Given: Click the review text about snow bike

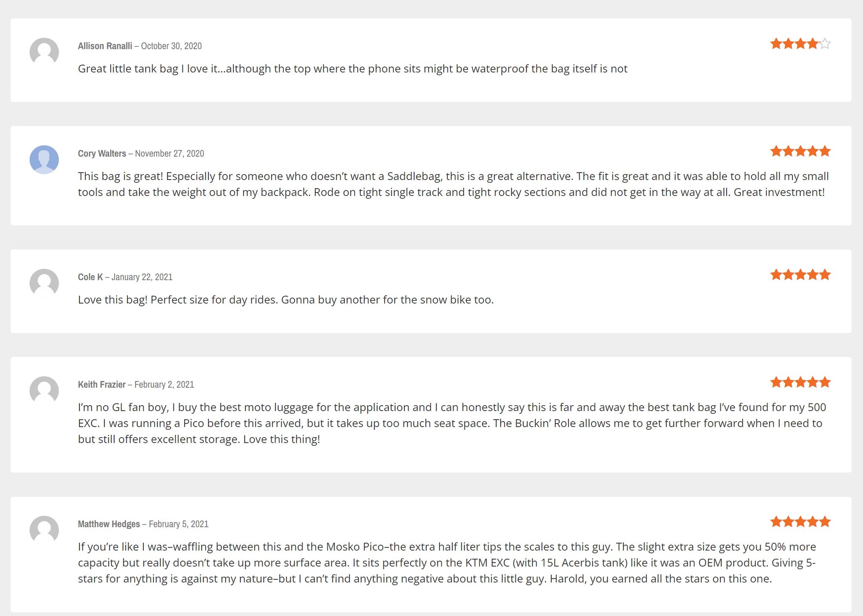Looking at the screenshot, I should click(x=286, y=300).
